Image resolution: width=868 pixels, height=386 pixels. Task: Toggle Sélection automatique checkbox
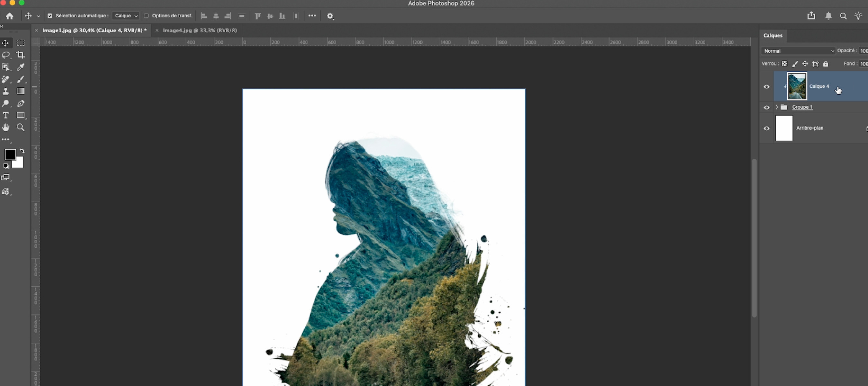[x=50, y=16]
